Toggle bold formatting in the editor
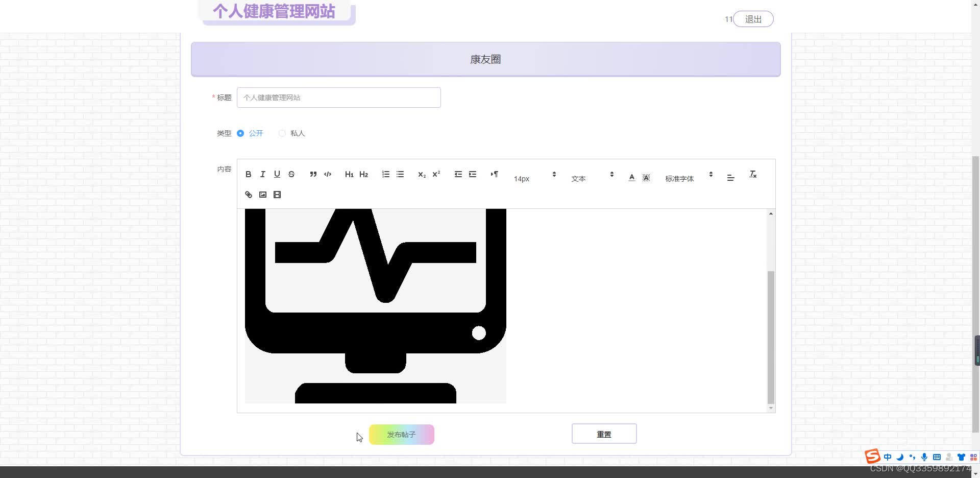 tap(248, 174)
